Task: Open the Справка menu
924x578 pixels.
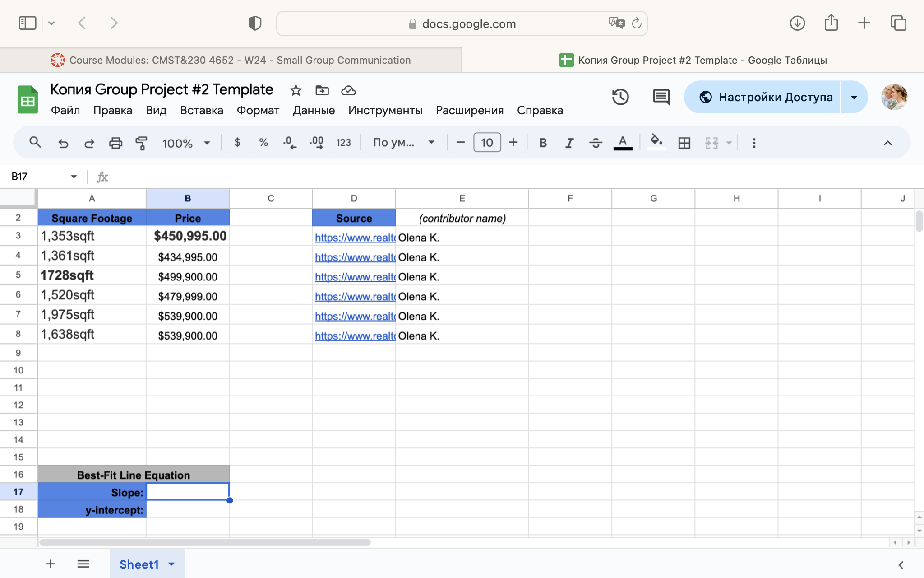Action: point(540,110)
